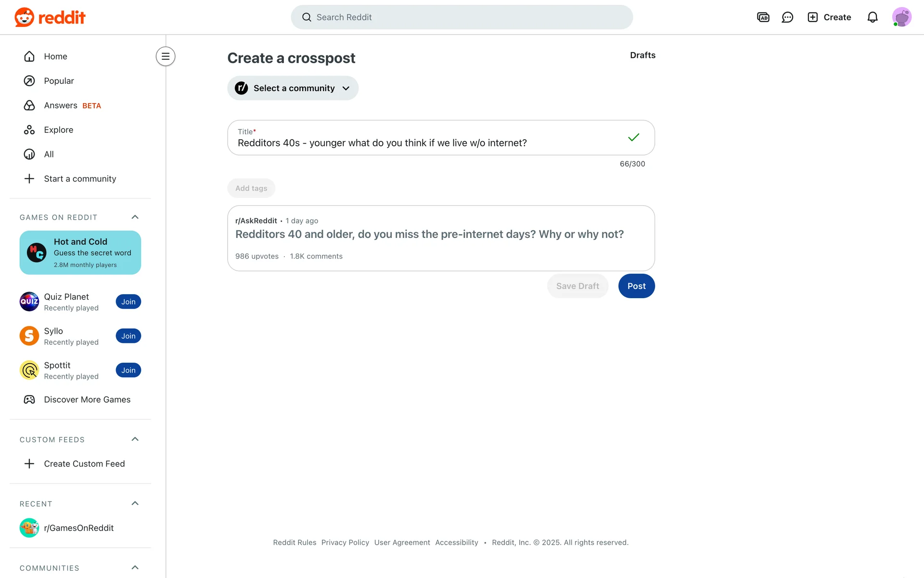Click the Search Reddit field

tap(462, 17)
